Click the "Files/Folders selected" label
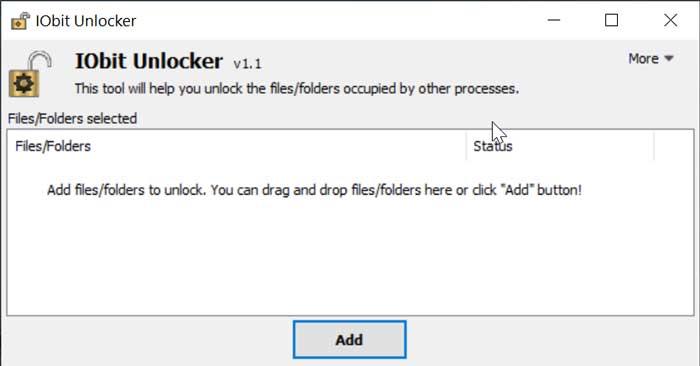Viewport: 700px width, 366px height. (72, 119)
